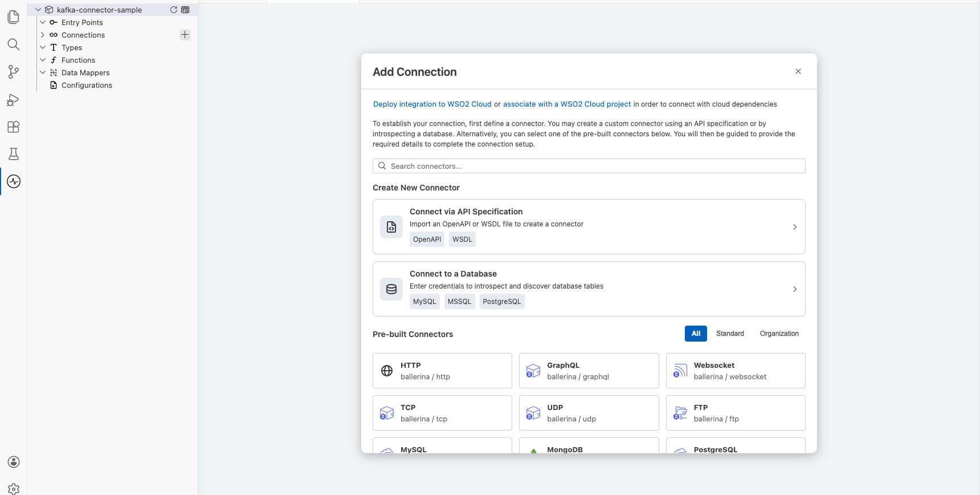Open the Source Control view
Viewport: 980px width, 495px height.
click(14, 72)
